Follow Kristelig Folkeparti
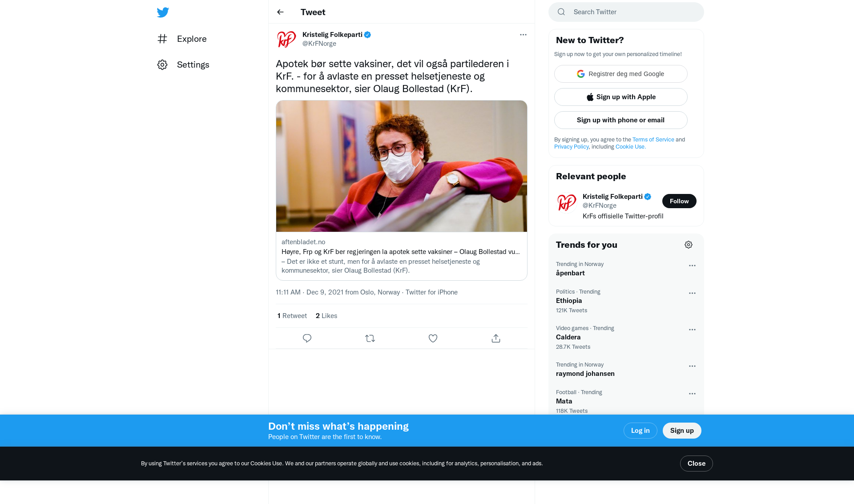The height and width of the screenshot is (504, 854). pyautogui.click(x=679, y=201)
